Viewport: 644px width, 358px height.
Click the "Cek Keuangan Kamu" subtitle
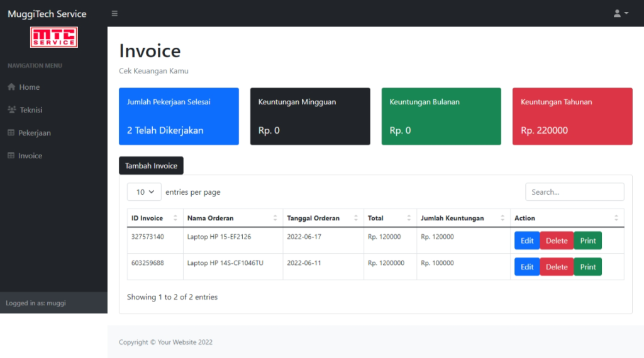tap(153, 71)
